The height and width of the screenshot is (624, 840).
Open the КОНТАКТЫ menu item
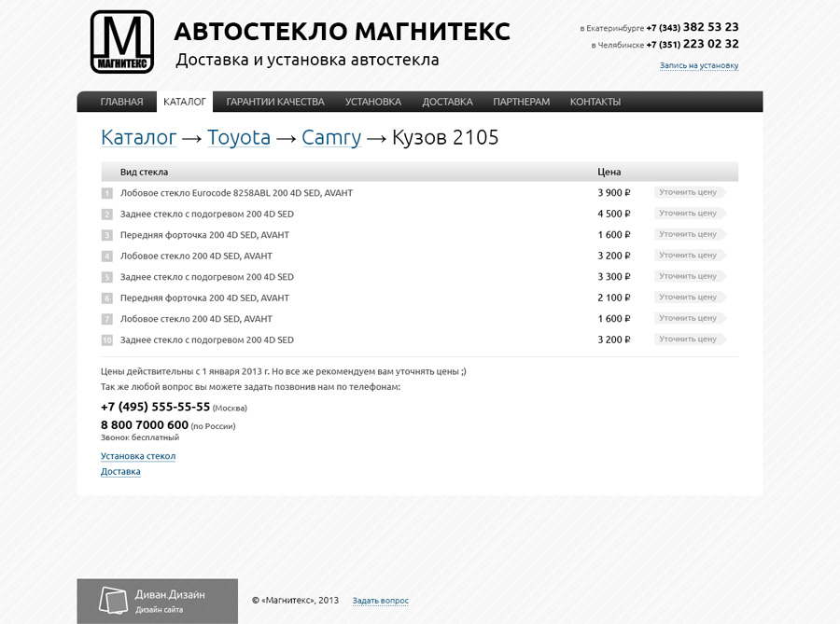coord(595,102)
